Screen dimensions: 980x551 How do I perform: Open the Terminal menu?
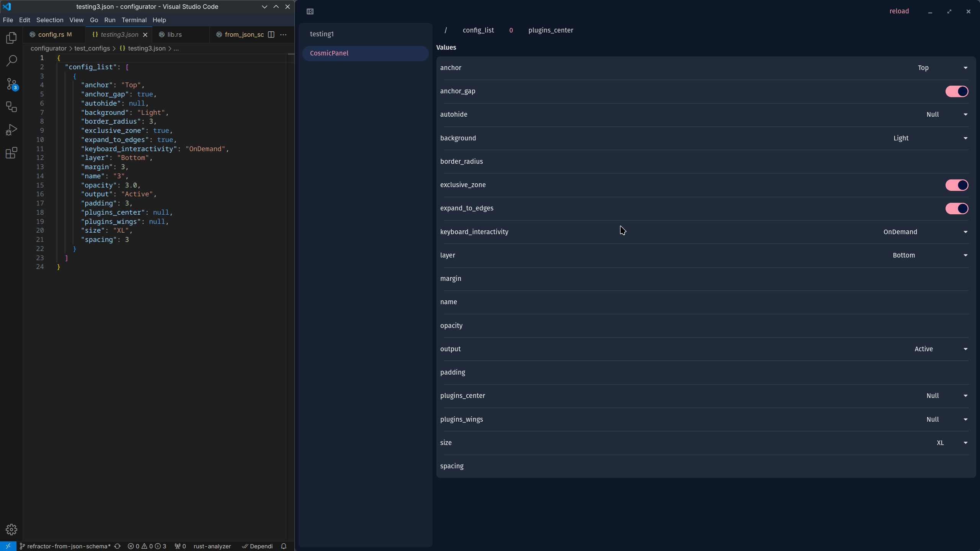(x=134, y=20)
